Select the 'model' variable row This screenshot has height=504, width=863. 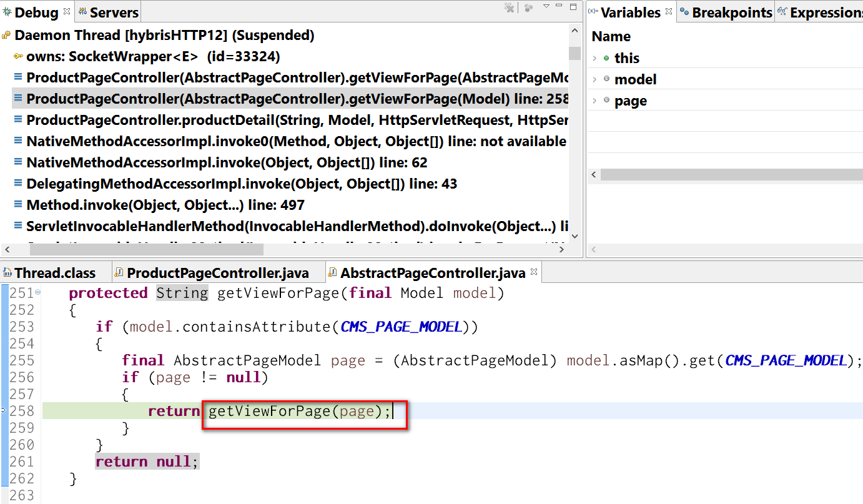tap(725, 79)
